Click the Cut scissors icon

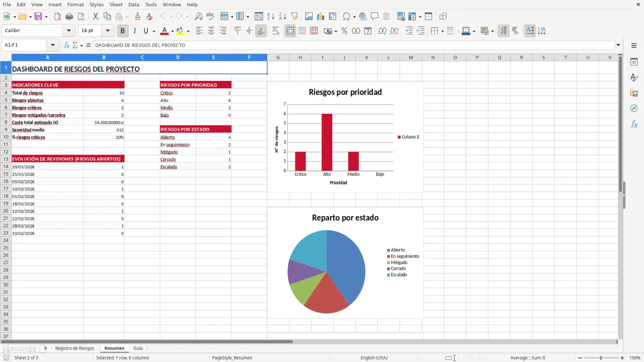tap(96, 17)
